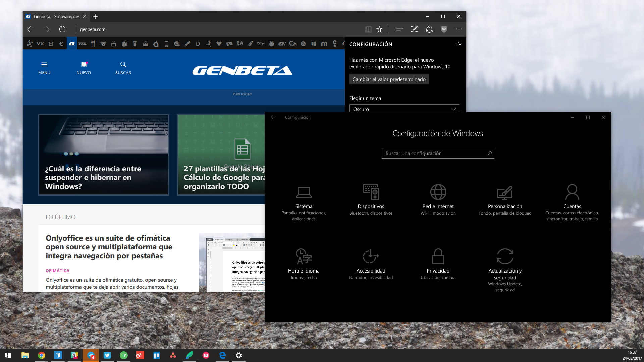Open the TV set site icon
Screen dimensions: 644x362
tap(114, 44)
